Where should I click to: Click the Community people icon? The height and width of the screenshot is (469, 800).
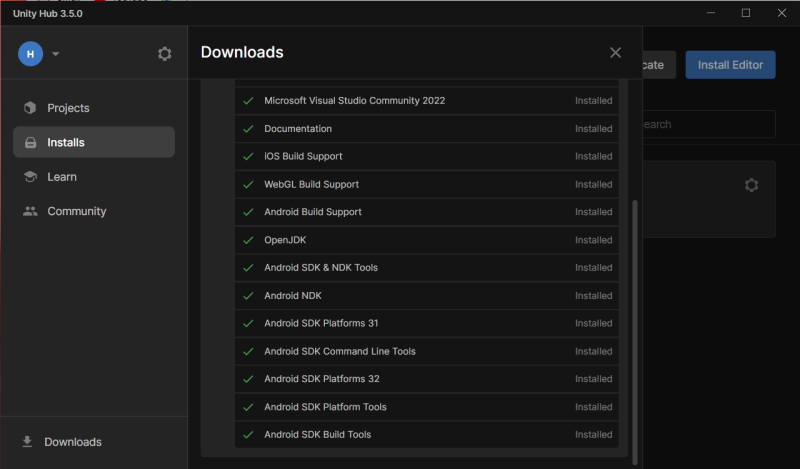tap(30, 211)
